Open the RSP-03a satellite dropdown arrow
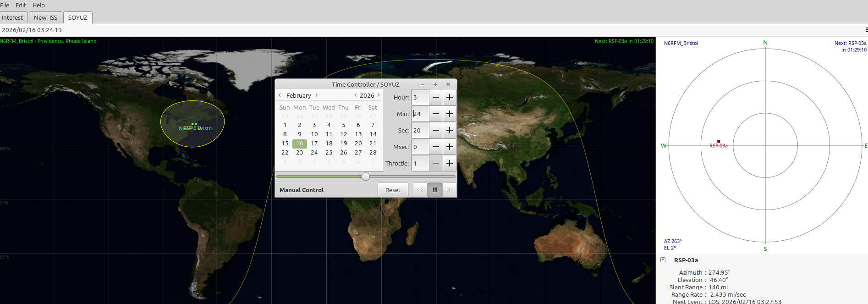The width and height of the screenshot is (868, 304). (663, 260)
